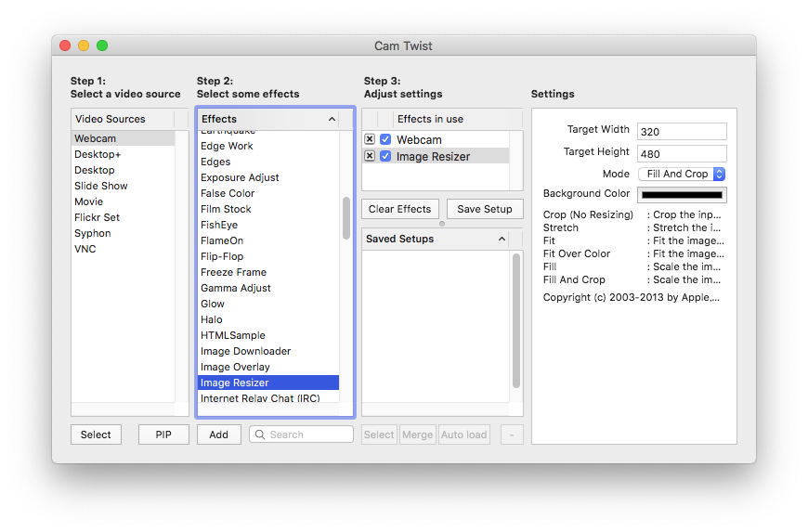
Task: Select Desktop+ video source
Action: (124, 154)
